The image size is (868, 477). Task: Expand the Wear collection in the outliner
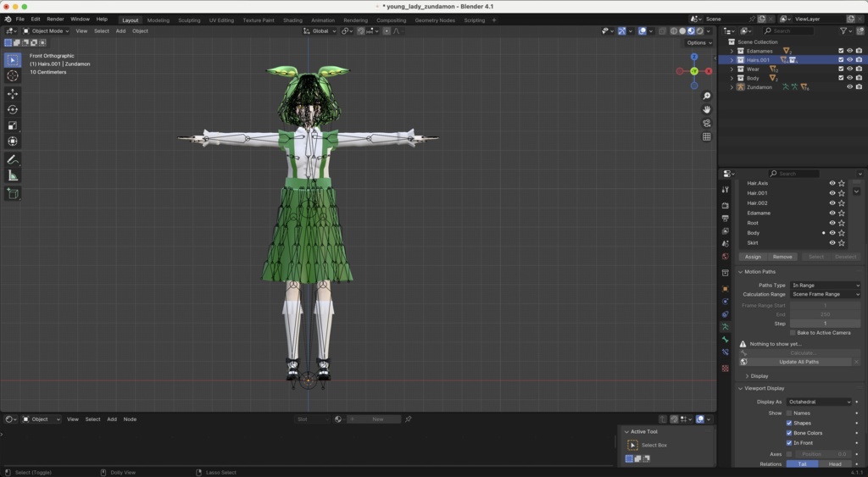coord(732,69)
